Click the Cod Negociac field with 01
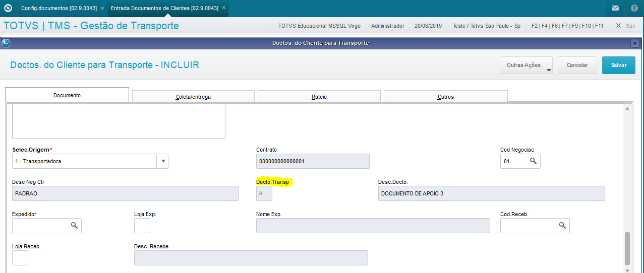Screen dimensions: 644x273 click(x=520, y=161)
